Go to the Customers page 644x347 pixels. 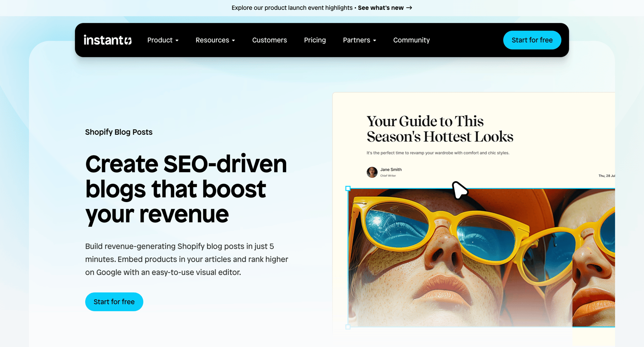click(x=270, y=40)
